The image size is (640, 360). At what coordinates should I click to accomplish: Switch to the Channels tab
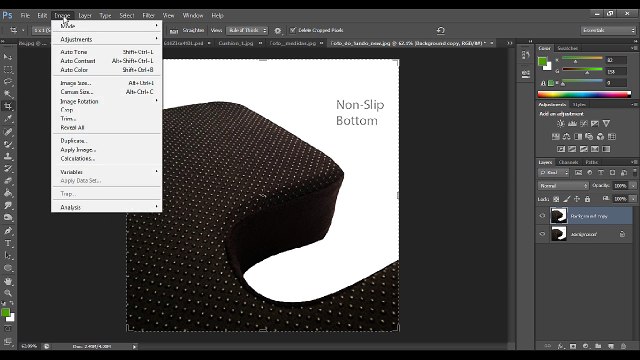pyautogui.click(x=568, y=162)
